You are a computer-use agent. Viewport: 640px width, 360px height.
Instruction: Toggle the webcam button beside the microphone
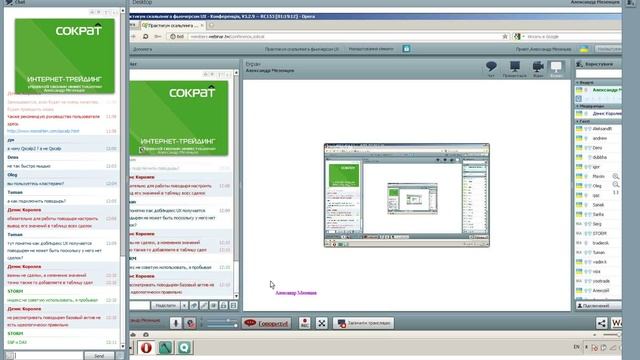(190, 323)
